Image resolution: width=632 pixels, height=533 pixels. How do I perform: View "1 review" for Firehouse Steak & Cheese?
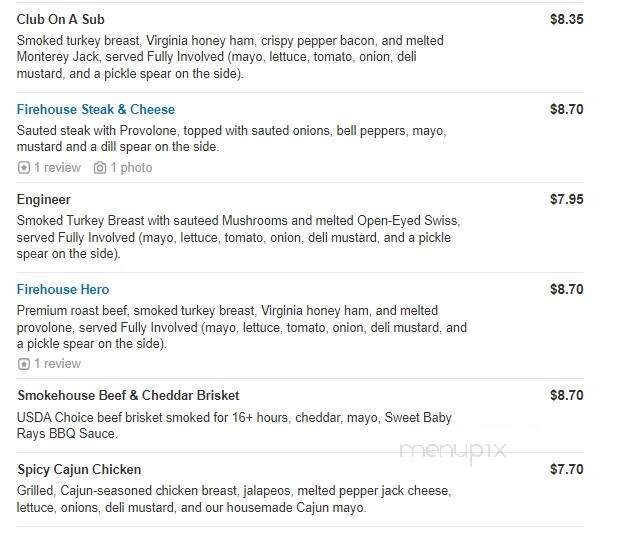[57, 168]
